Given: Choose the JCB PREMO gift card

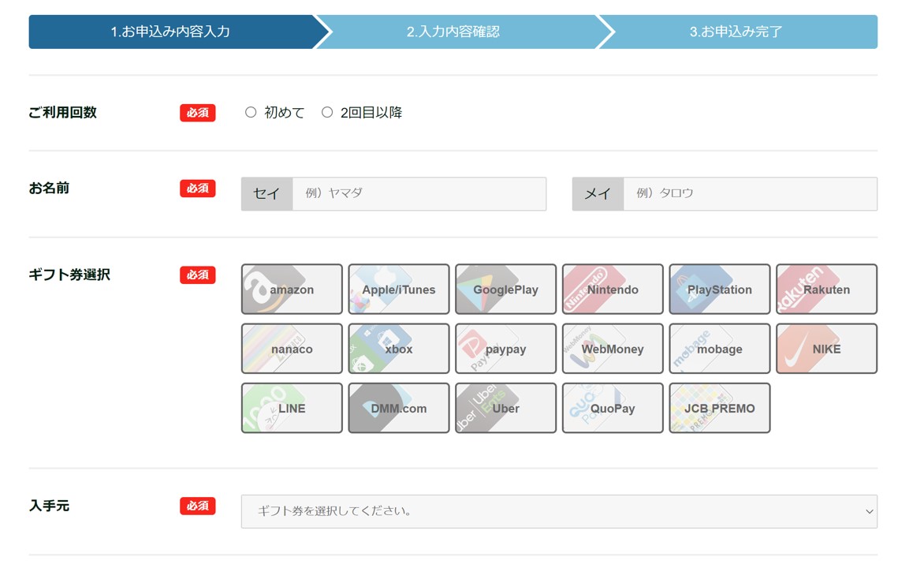Looking at the screenshot, I should pyautogui.click(x=720, y=408).
